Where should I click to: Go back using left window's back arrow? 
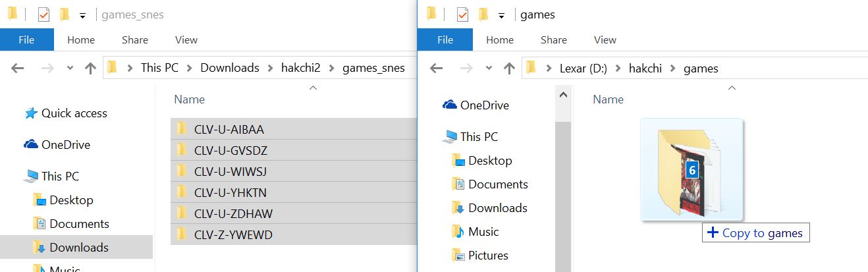tap(18, 68)
